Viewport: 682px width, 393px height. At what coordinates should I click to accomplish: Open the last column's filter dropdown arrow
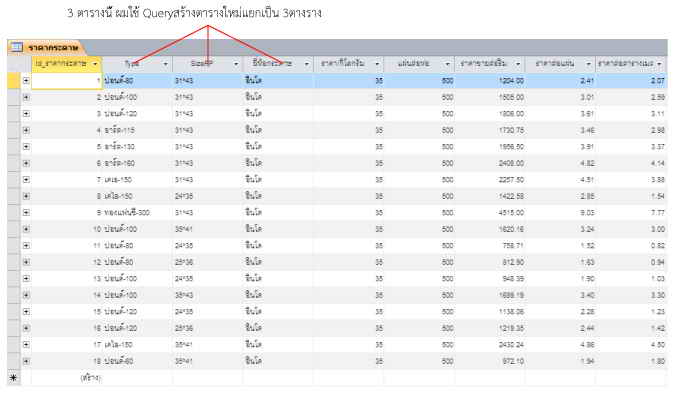(x=659, y=64)
